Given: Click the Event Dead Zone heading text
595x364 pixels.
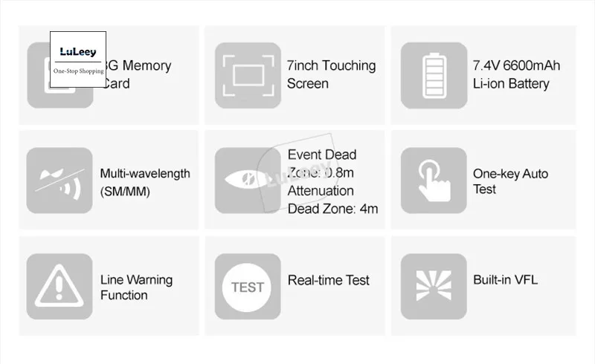Looking at the screenshot, I should (x=322, y=155).
